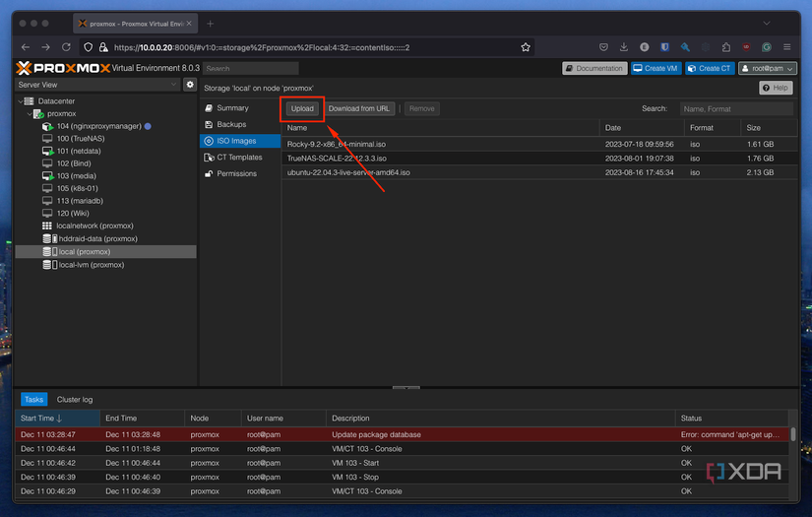The height and width of the screenshot is (517, 812).
Task: Open the ISO Images section
Action: 240,141
